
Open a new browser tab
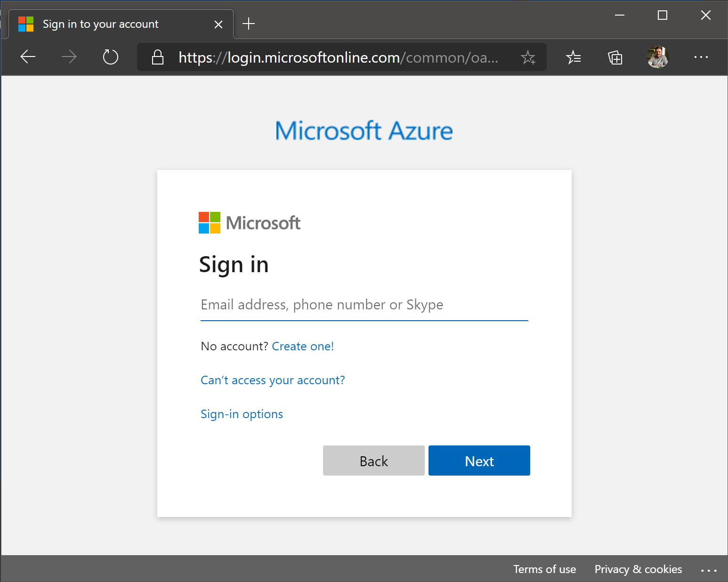click(249, 24)
